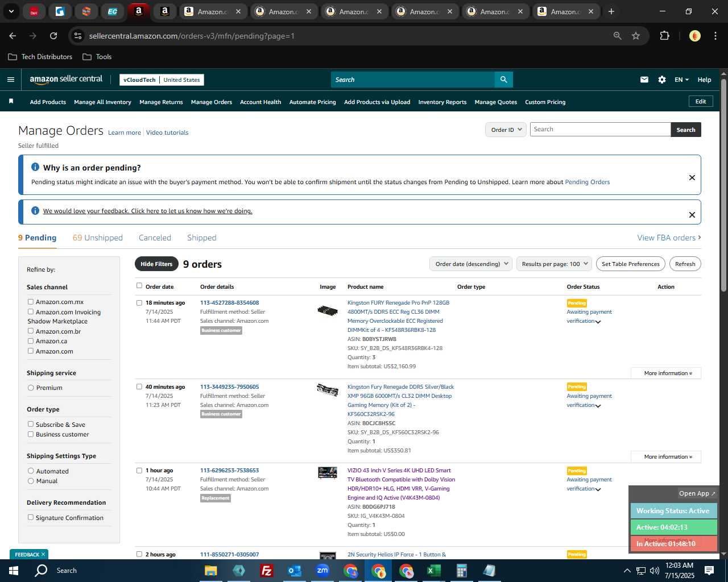The image size is (728, 582).
Task: Open the Results per page dropdown
Action: (555, 264)
